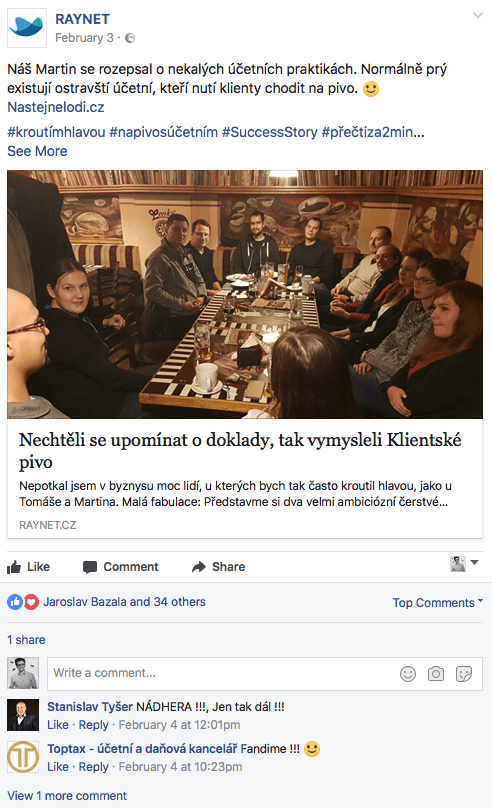Open sticker picker in comment box
The image size is (492, 808).
[x=464, y=674]
